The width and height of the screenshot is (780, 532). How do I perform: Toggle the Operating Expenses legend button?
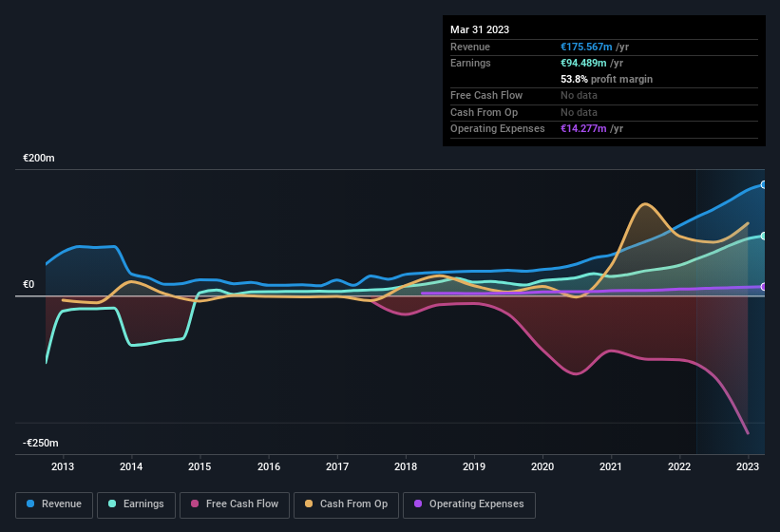coord(468,504)
